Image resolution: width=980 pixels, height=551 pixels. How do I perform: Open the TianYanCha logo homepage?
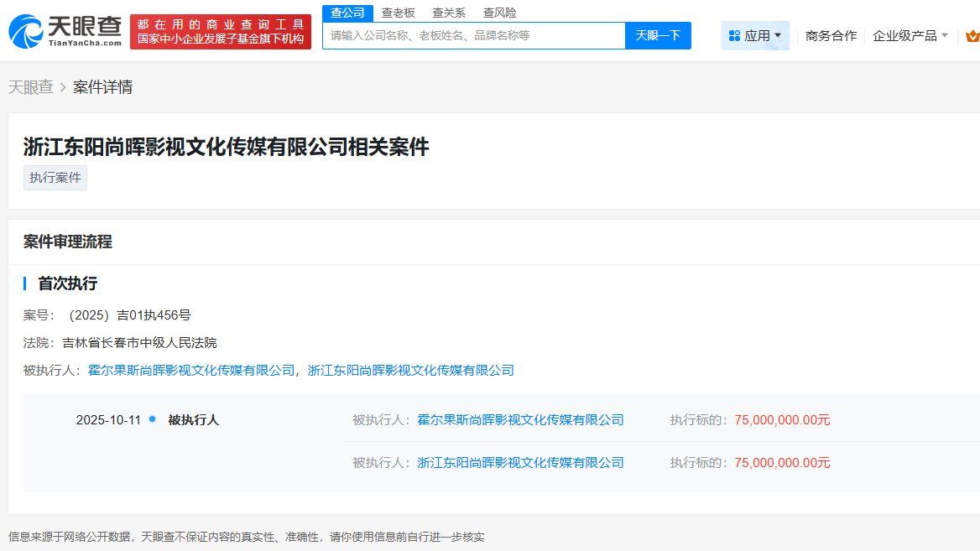coord(65,31)
